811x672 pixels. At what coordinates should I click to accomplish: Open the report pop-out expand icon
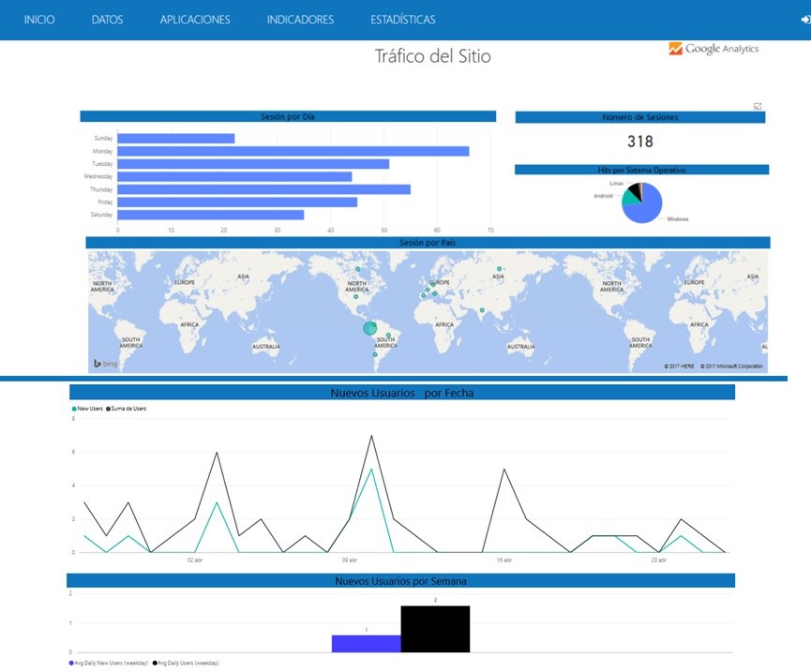[x=758, y=106]
